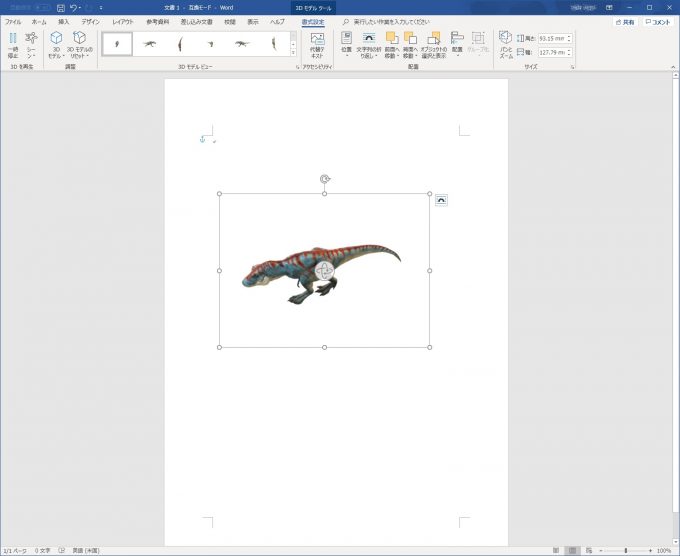The height and width of the screenshot is (556, 680).
Task: Toggle the 一時停止 pause button for 3D playback
Action: [13, 45]
